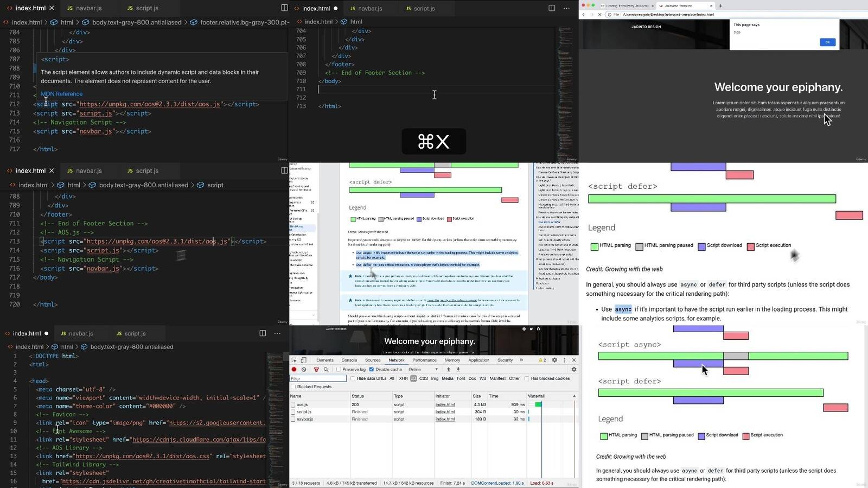Image resolution: width=868 pixels, height=488 pixels.
Task: Stop page loading in the browser toolbar
Action: coord(599,15)
